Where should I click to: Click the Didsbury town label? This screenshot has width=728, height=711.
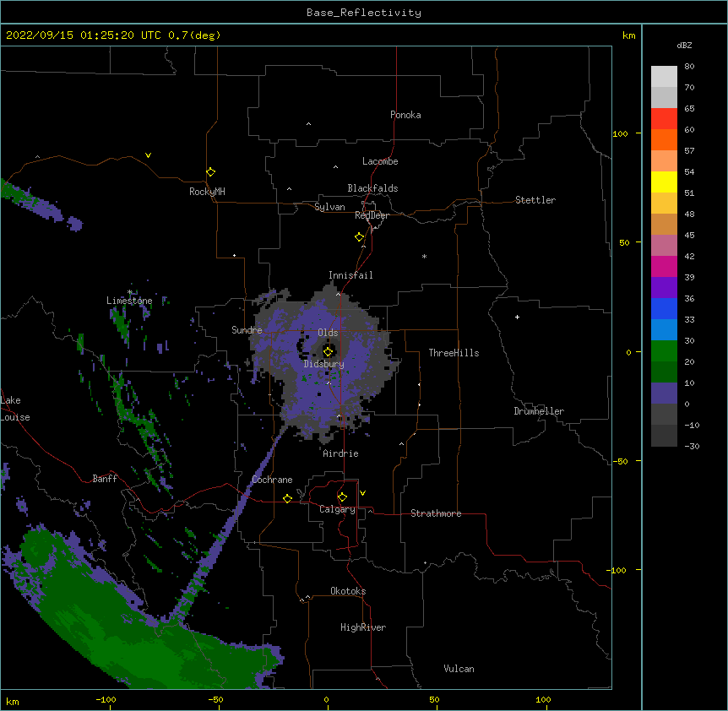pos(324,364)
